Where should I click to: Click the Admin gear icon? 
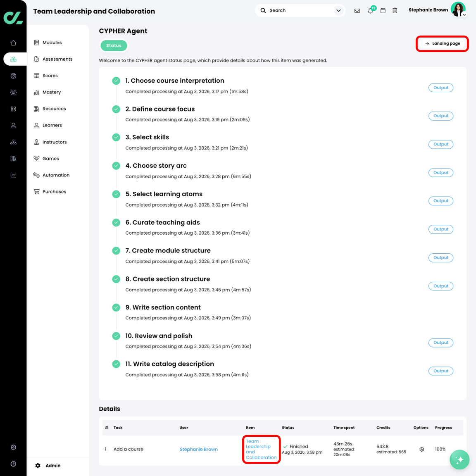[38, 466]
